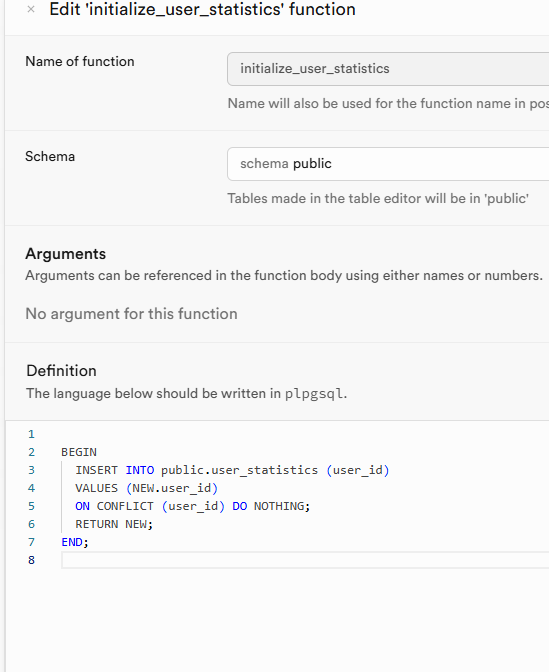The image size is (549, 672).
Task: Click the VALUES keyword on line 4
Action: click(96, 488)
